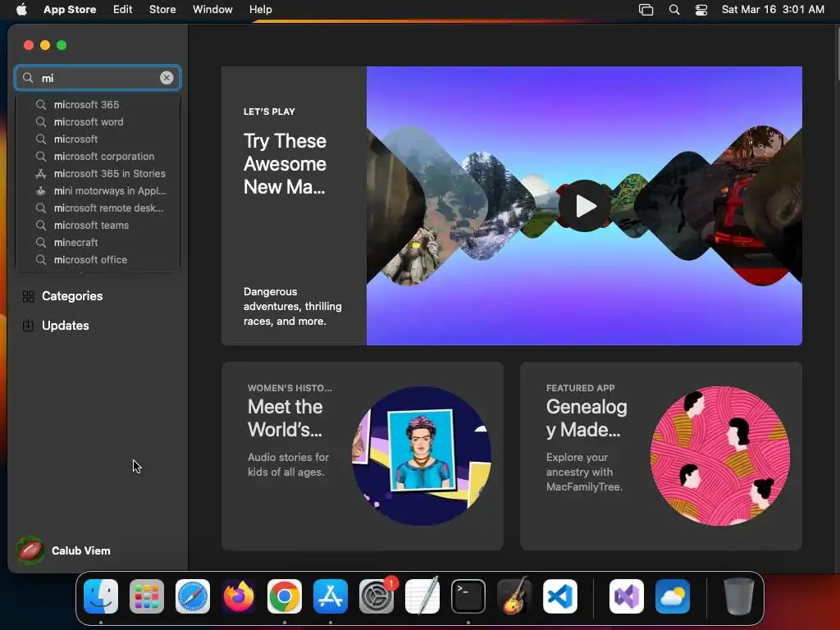Viewport: 840px width, 630px height.
Task: Open Spotlight search in menu bar
Action: pos(674,10)
